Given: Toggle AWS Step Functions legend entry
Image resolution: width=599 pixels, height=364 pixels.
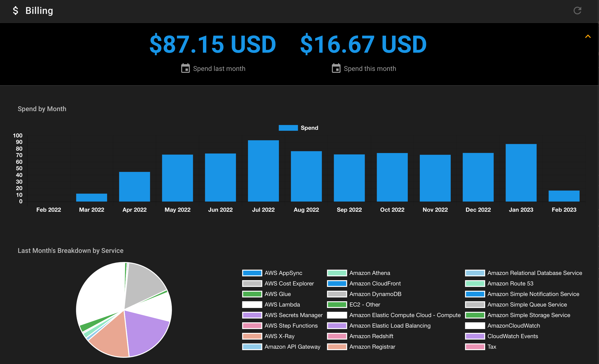Looking at the screenshot, I should pyautogui.click(x=280, y=326).
